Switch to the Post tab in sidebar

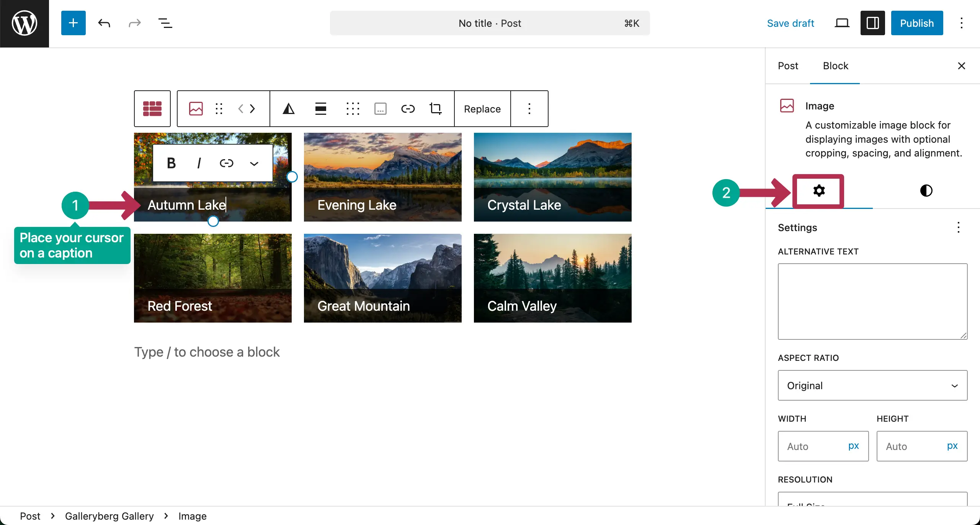point(788,66)
